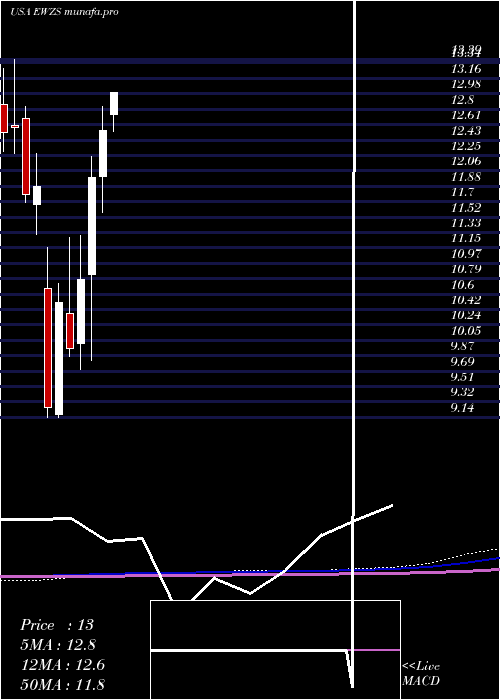
Task: Select the 9.14 price level label
Action: tap(462, 408)
